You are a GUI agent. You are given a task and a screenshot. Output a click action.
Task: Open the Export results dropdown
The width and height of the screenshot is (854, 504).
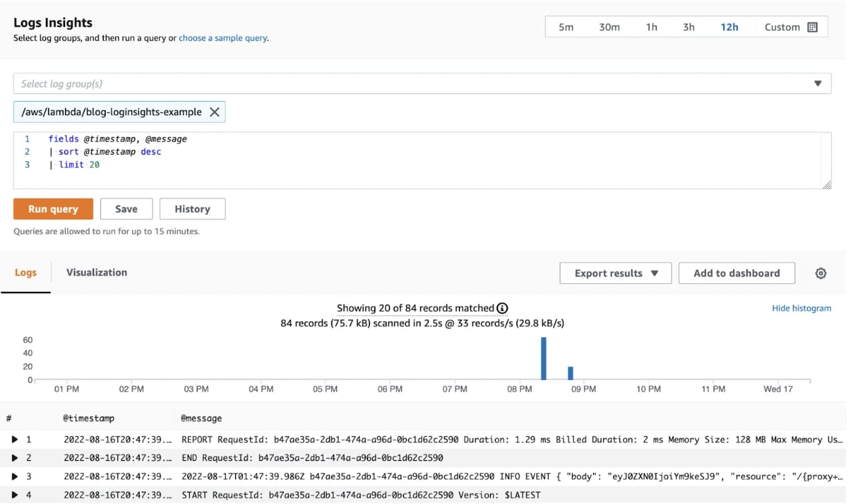[615, 273]
